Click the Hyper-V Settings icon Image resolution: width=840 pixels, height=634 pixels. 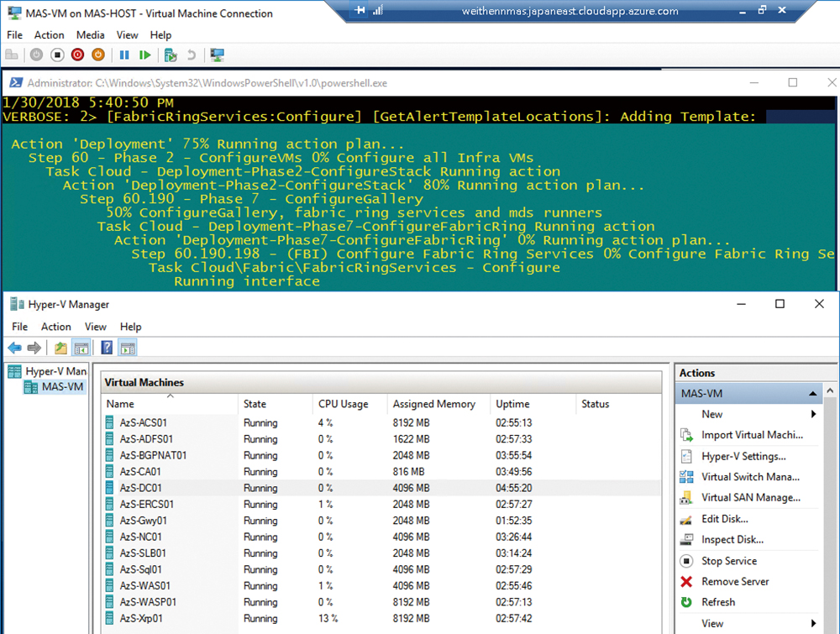point(686,456)
